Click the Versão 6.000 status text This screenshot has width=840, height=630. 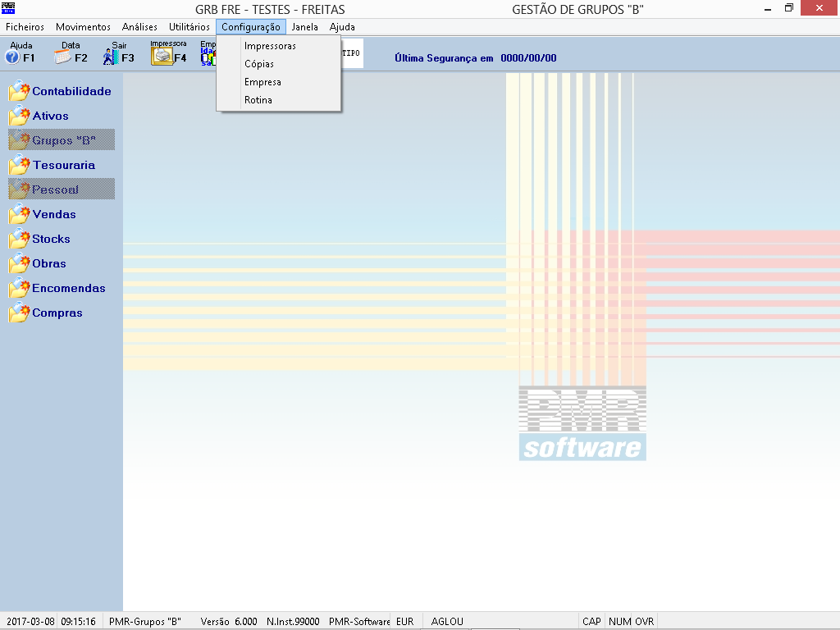click(229, 622)
